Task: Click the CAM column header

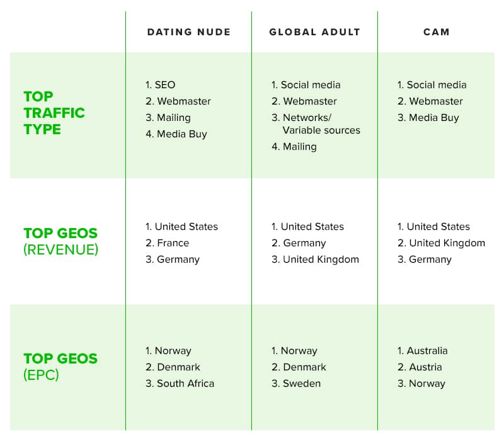Action: tap(437, 32)
